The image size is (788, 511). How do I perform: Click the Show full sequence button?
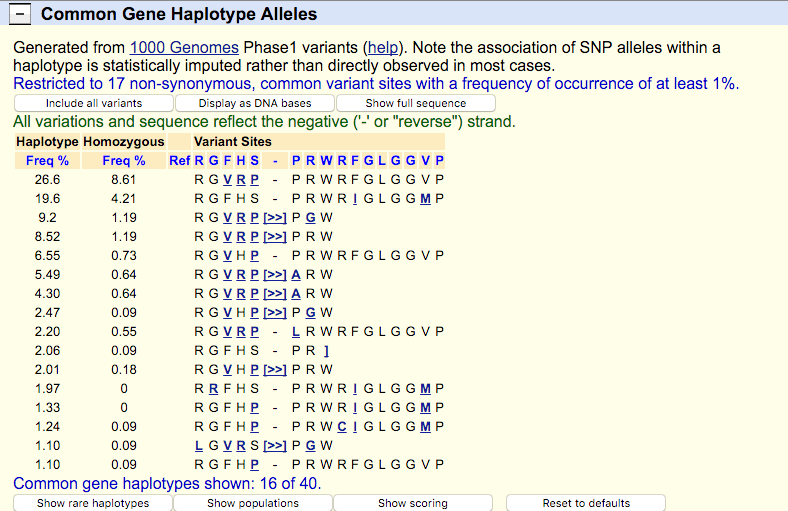point(415,103)
